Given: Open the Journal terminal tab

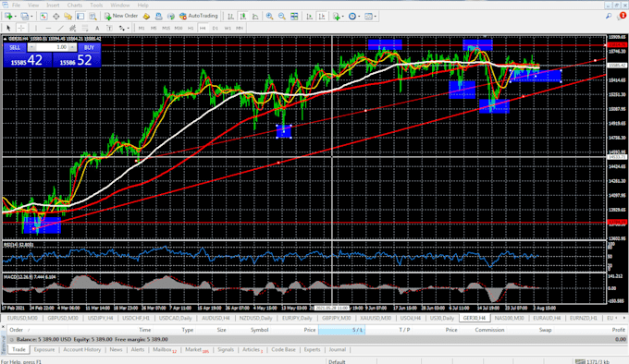Looking at the screenshot, I should tap(338, 349).
